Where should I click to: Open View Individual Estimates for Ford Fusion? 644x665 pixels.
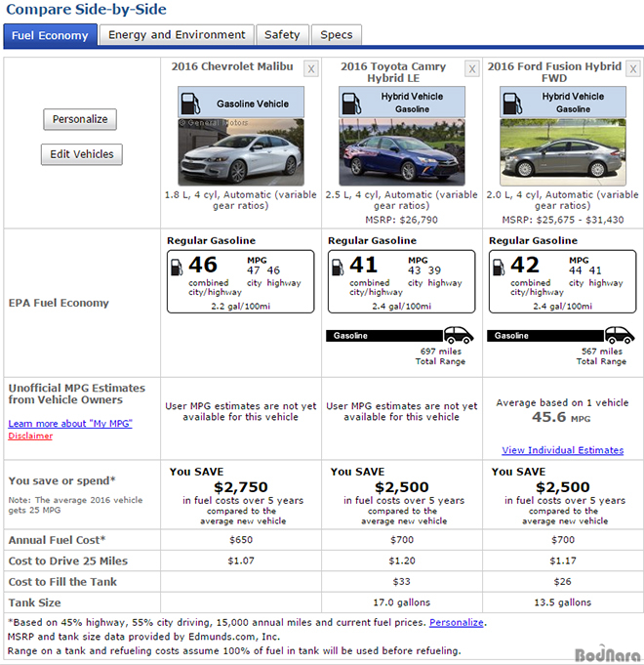(563, 450)
